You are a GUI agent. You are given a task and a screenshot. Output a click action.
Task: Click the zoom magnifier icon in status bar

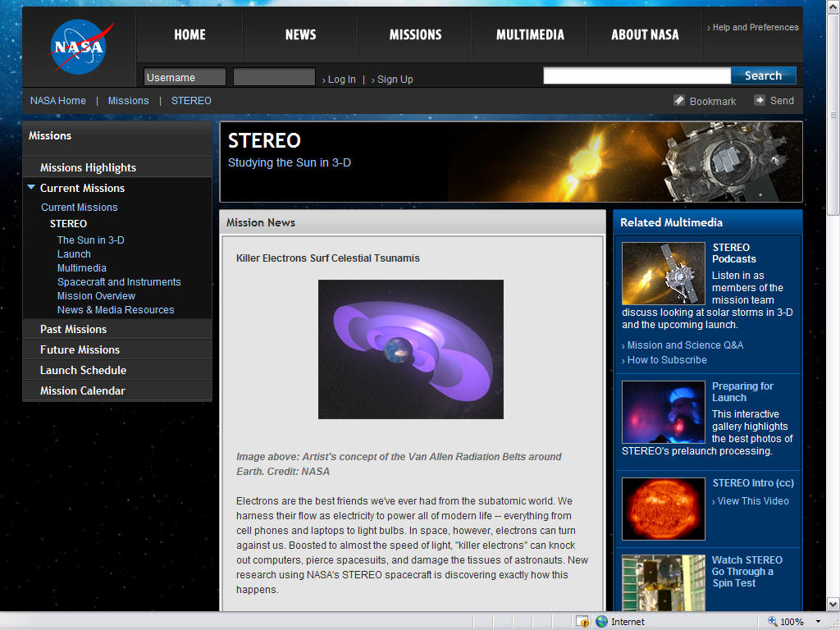tap(773, 622)
